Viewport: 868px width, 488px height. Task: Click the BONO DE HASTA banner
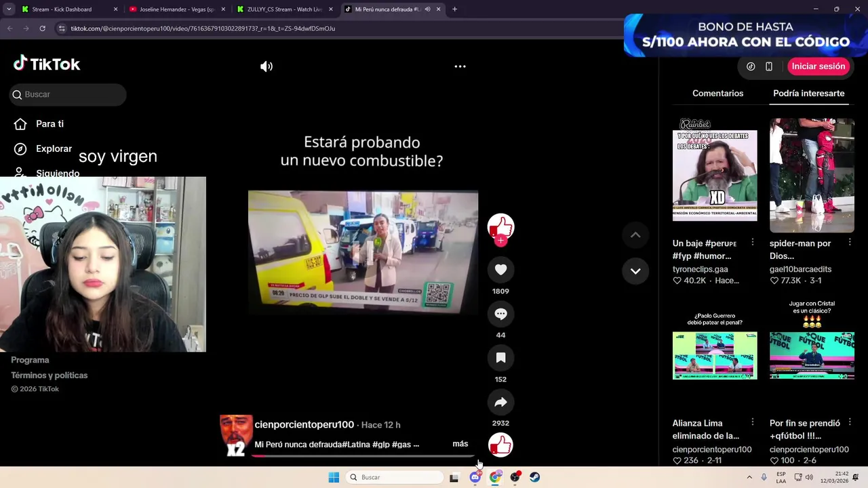(x=745, y=35)
